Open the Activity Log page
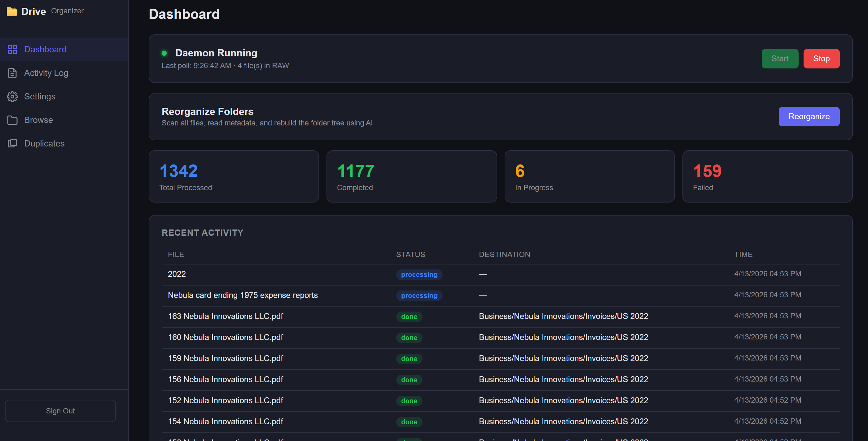Image resolution: width=868 pixels, height=441 pixels. pyautogui.click(x=46, y=73)
